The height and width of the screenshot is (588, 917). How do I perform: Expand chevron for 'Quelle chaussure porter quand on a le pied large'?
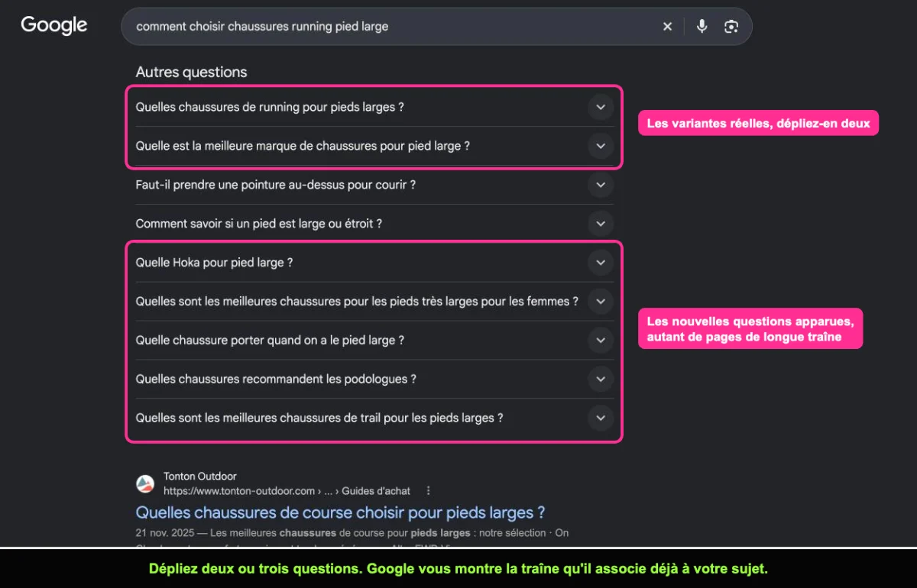tap(601, 341)
